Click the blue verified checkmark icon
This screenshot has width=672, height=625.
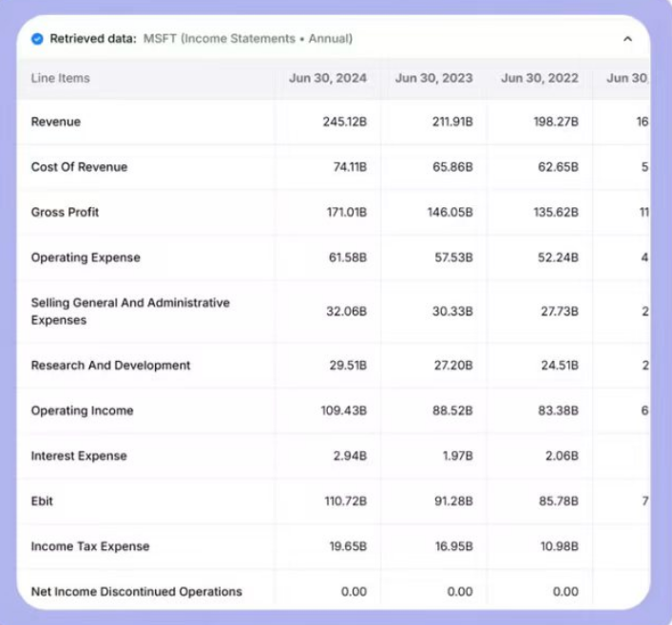pos(37,39)
